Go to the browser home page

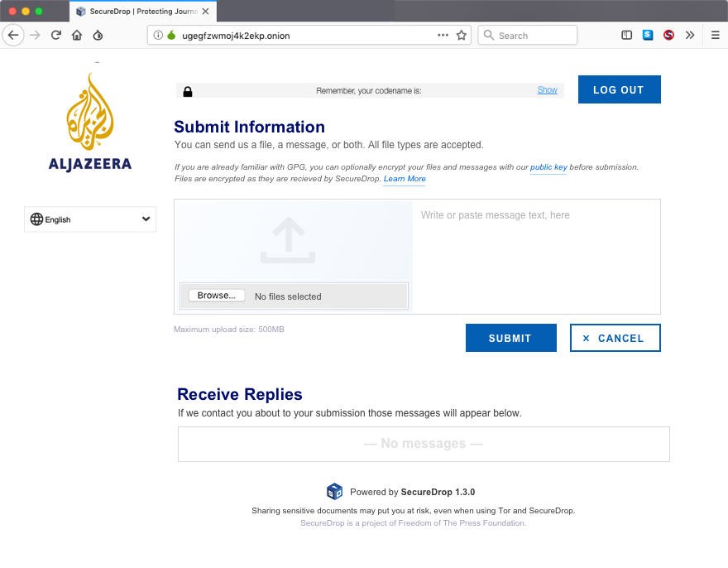click(74, 35)
